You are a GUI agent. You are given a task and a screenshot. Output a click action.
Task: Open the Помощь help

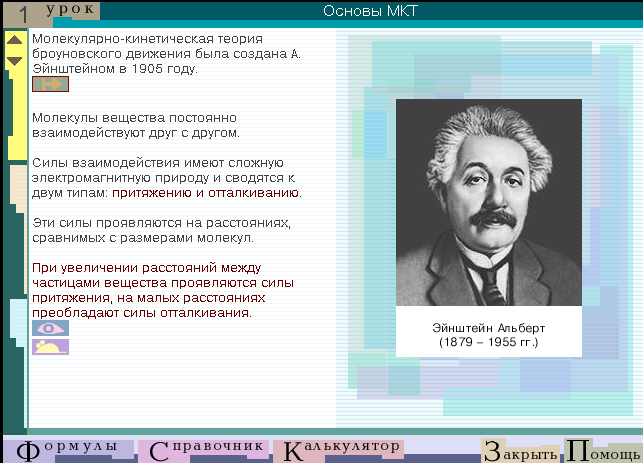pyautogui.click(x=603, y=451)
